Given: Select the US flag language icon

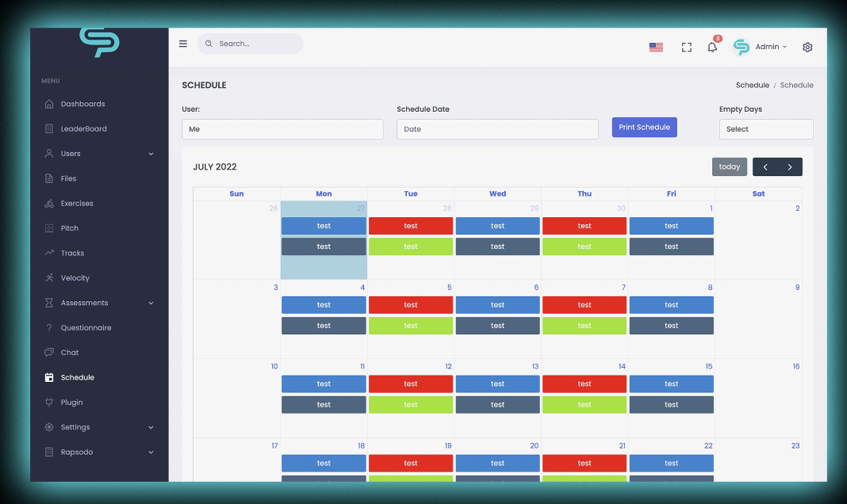Looking at the screenshot, I should [x=657, y=48].
